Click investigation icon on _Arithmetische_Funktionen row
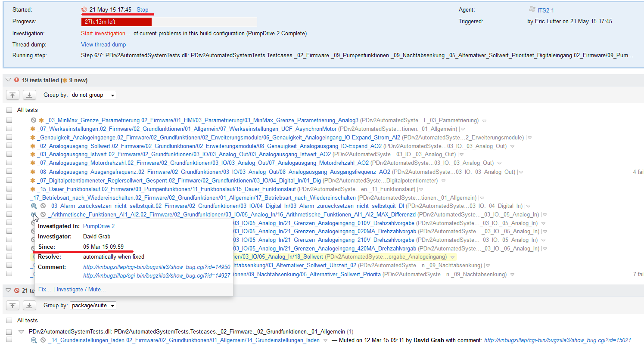The height and width of the screenshot is (346, 644). click(x=34, y=214)
